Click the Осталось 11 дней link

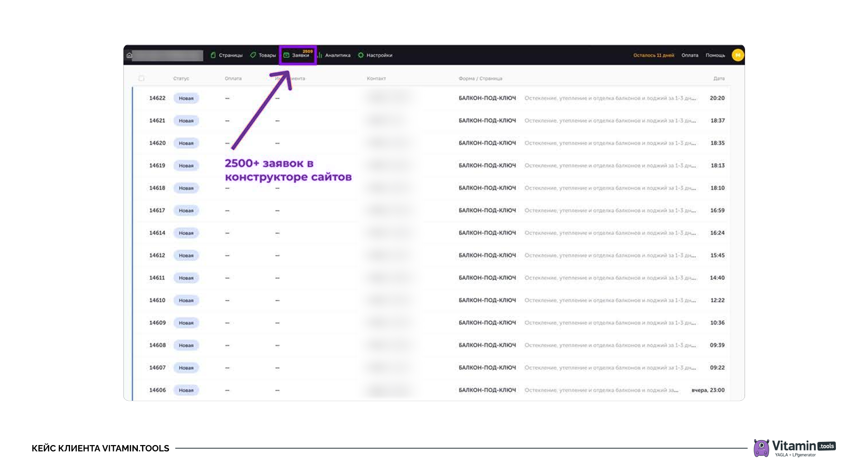653,55
